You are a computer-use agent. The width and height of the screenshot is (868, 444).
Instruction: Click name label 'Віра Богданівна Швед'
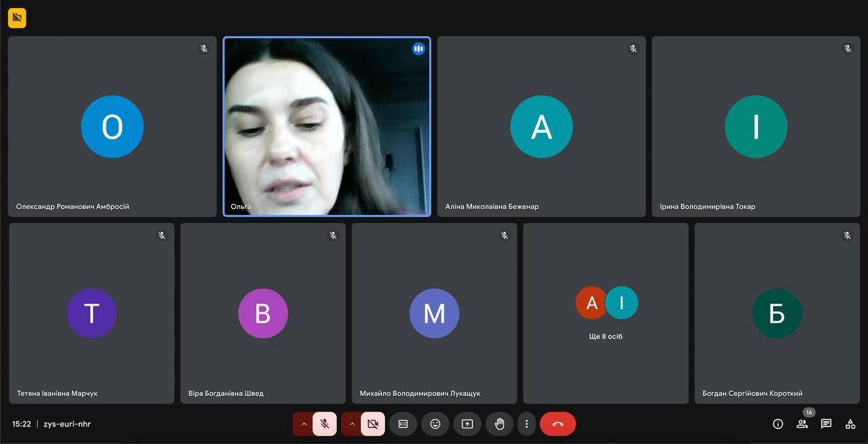[226, 393]
